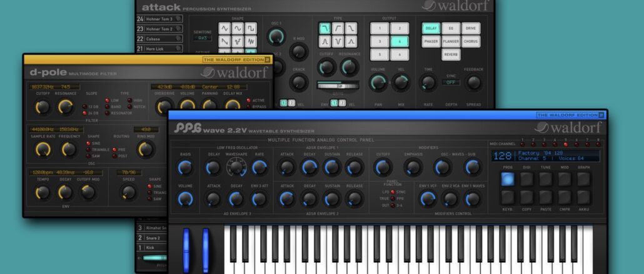This screenshot has height=274, width=644.
Task: Choose the band-pass filter type icon in Attack
Action: pyautogui.click(x=325, y=41)
